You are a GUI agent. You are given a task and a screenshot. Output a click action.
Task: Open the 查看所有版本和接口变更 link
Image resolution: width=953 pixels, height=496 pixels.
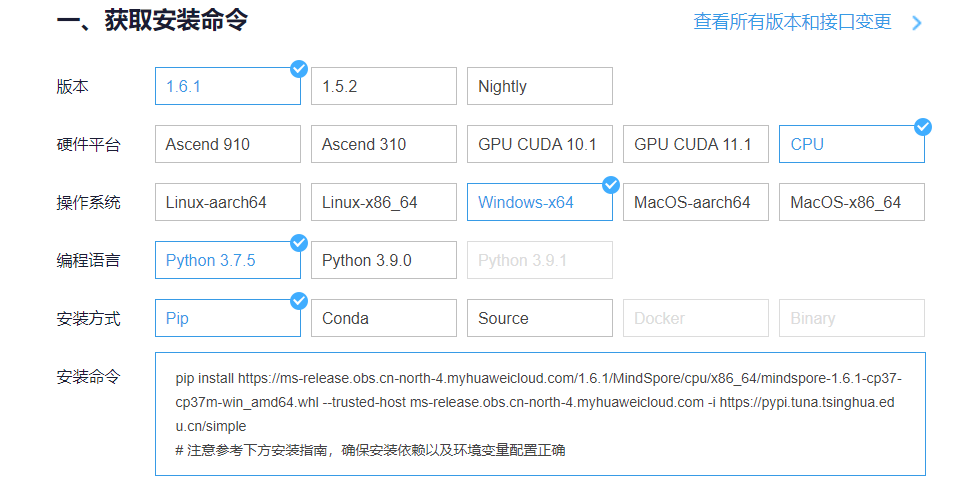point(792,22)
